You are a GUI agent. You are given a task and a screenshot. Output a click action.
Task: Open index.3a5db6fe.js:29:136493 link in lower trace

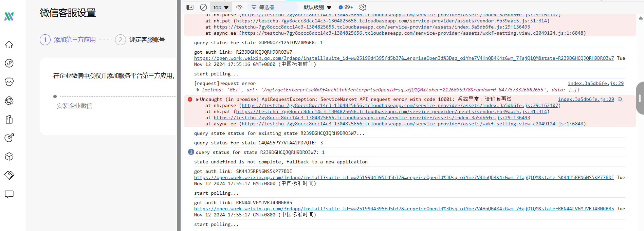pyautogui.click(x=372, y=118)
